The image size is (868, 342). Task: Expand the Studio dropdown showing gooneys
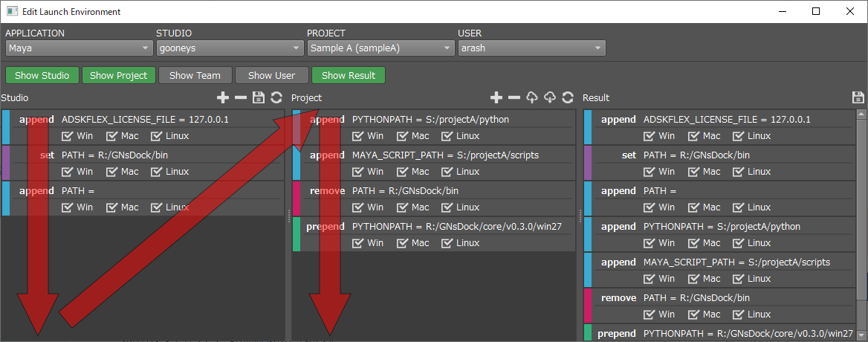(x=229, y=48)
